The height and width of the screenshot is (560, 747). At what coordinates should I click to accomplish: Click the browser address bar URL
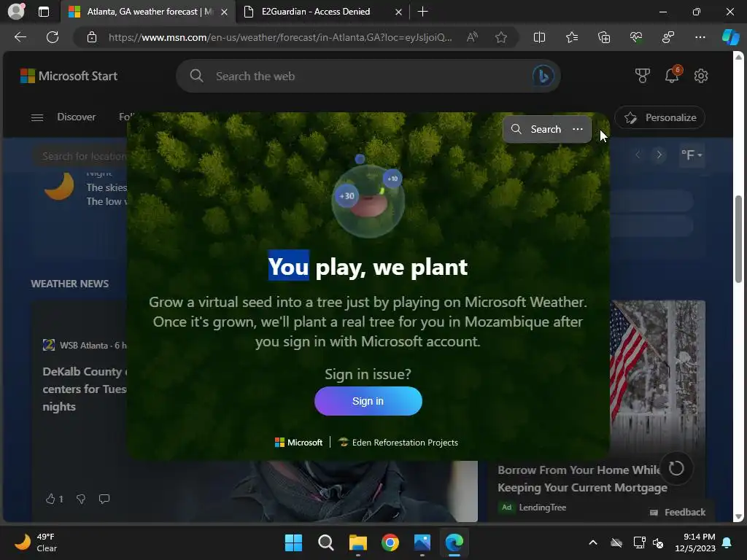coord(280,37)
